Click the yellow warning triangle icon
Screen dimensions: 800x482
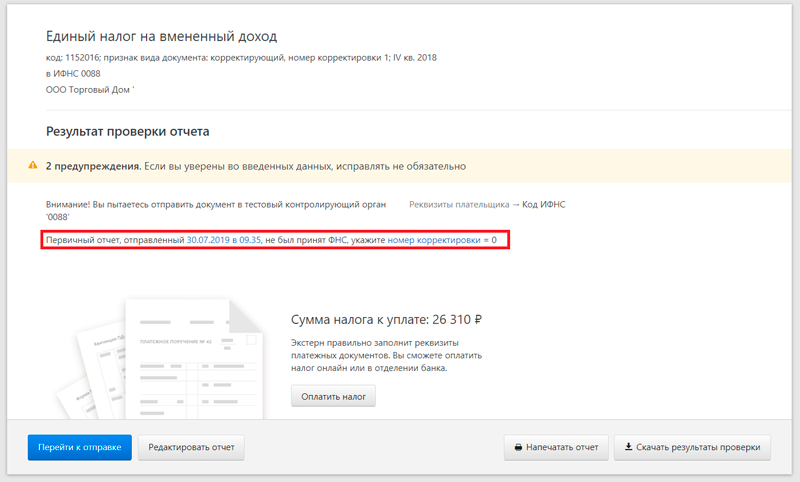point(34,166)
